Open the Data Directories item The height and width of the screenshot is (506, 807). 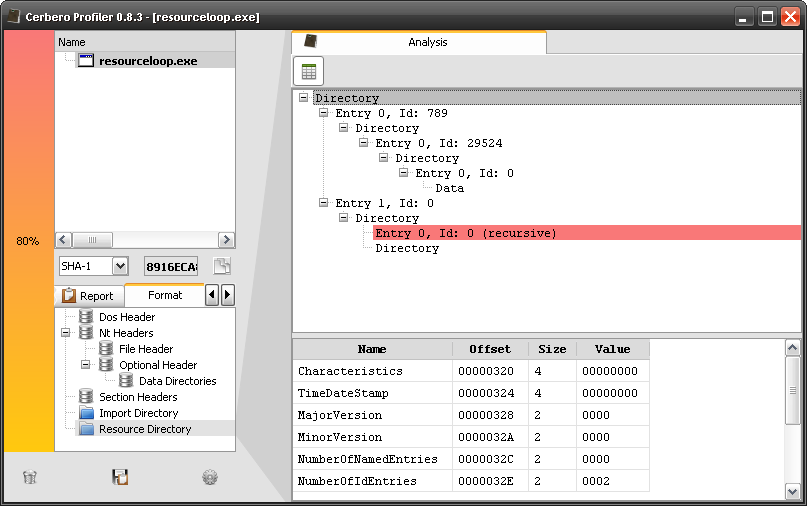[x=178, y=381]
